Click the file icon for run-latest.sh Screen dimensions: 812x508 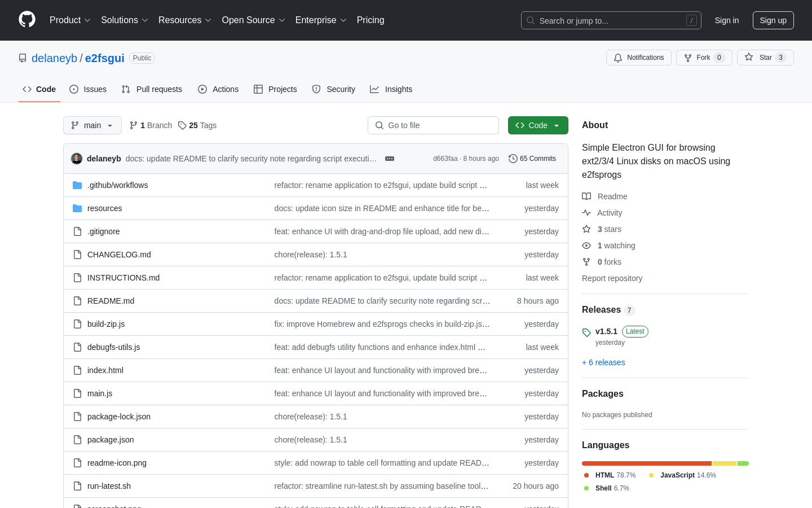click(x=77, y=486)
